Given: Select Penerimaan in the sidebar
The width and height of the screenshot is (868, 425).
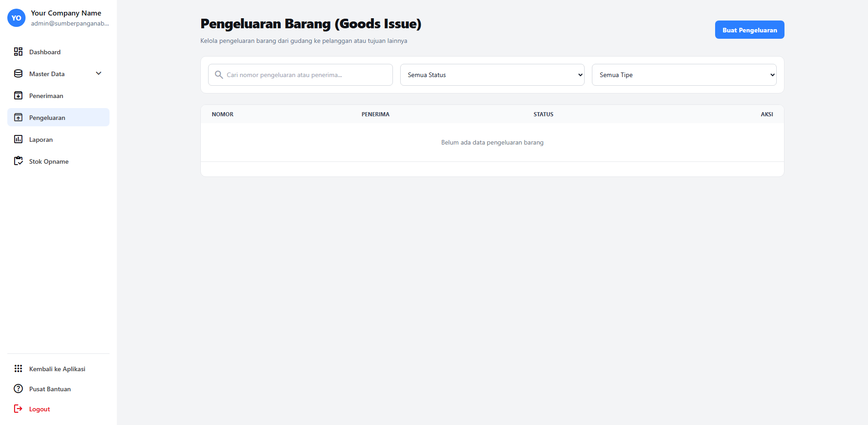Looking at the screenshot, I should point(46,96).
